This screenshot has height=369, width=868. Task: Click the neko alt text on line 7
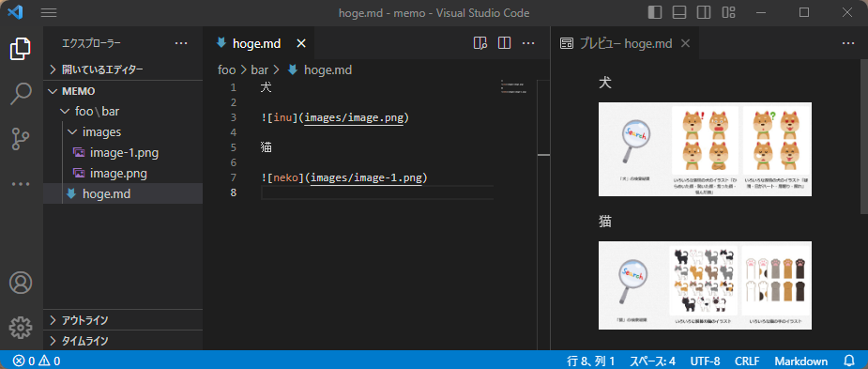click(286, 177)
